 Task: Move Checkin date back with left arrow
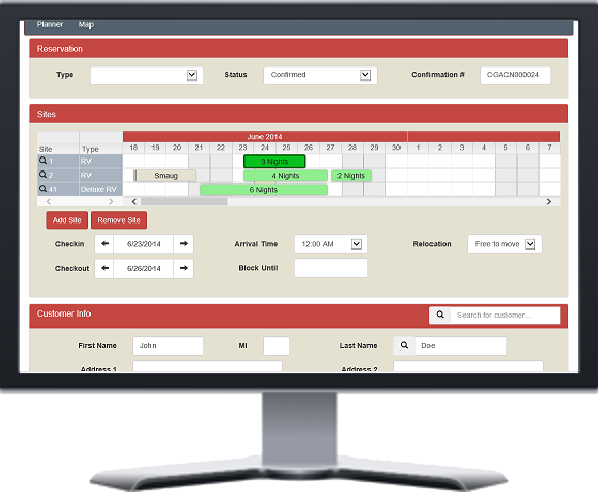[x=104, y=244]
